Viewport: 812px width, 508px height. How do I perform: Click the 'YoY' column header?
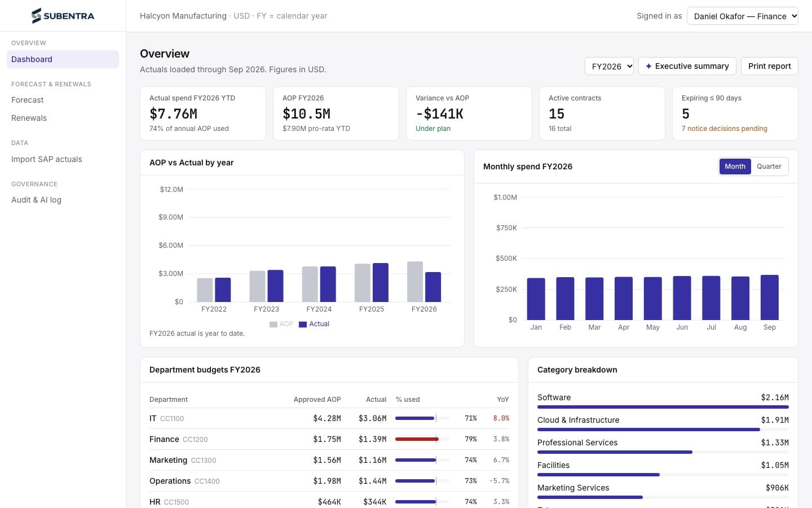point(503,400)
